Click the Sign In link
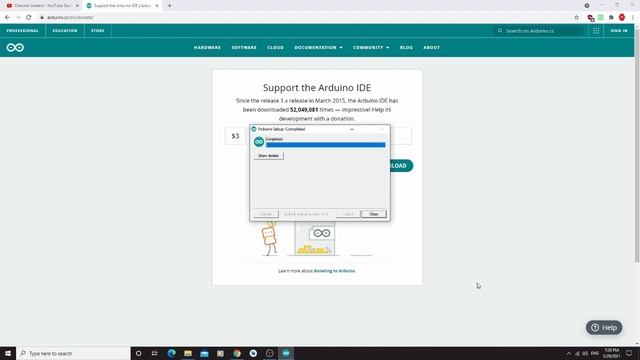The height and width of the screenshot is (360, 640). (619, 31)
